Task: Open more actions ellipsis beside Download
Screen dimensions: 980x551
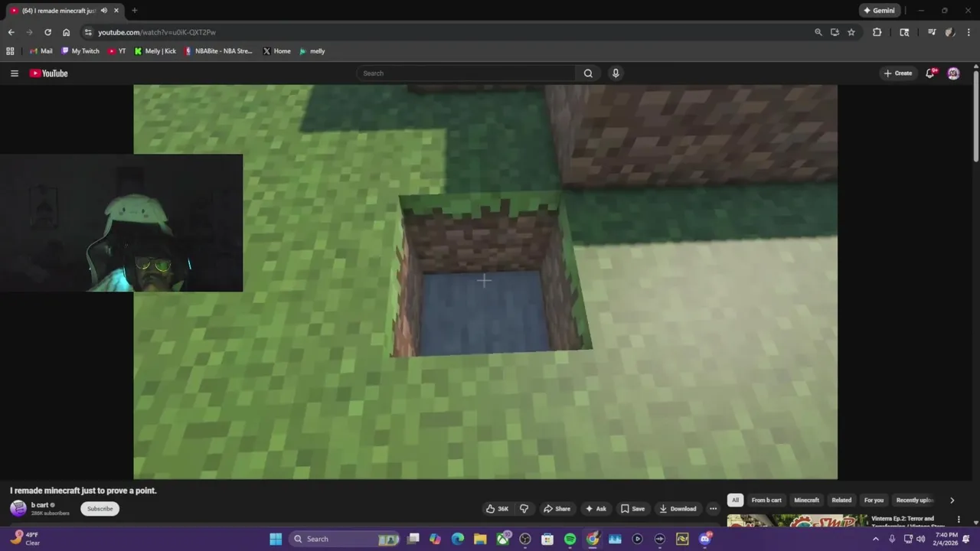Action: click(713, 509)
